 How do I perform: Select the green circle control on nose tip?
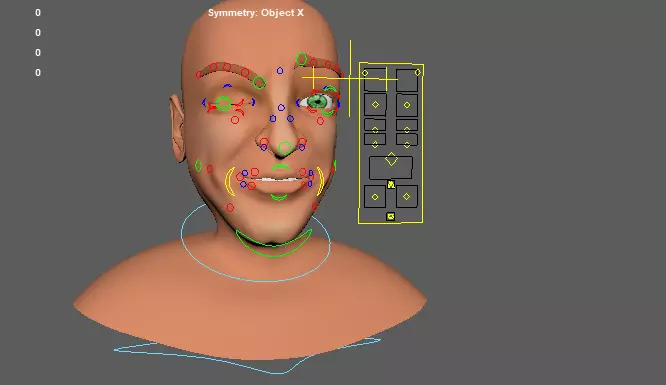pos(285,148)
